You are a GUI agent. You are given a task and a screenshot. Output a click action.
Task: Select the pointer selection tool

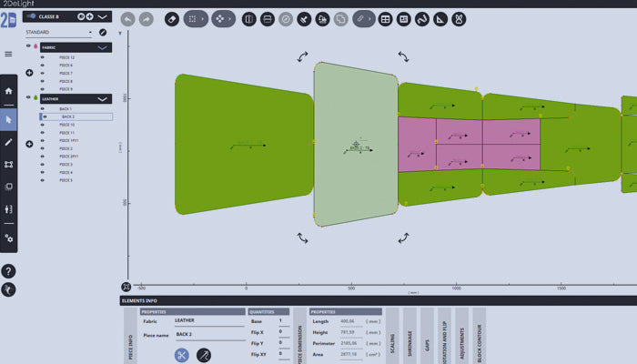(x=9, y=119)
